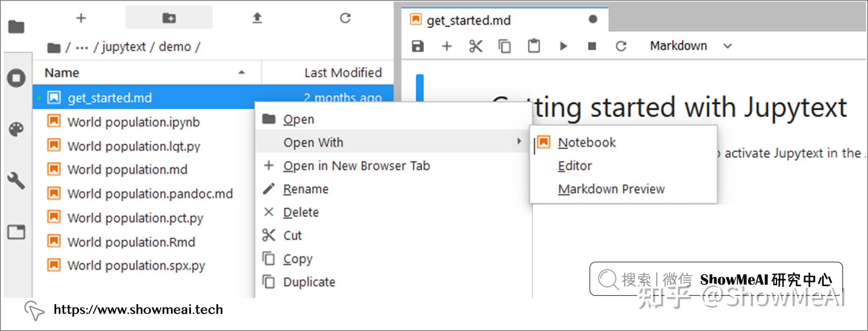Click the notebook icon beside World population.ipynb
The height and width of the screenshot is (331, 868).
tap(54, 121)
